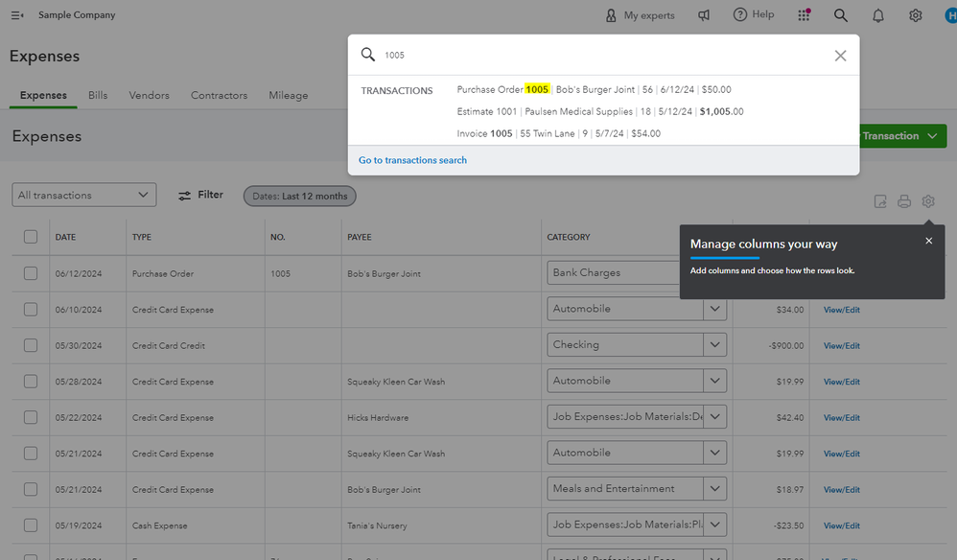
Task: Click the print list icon
Action: 904,201
